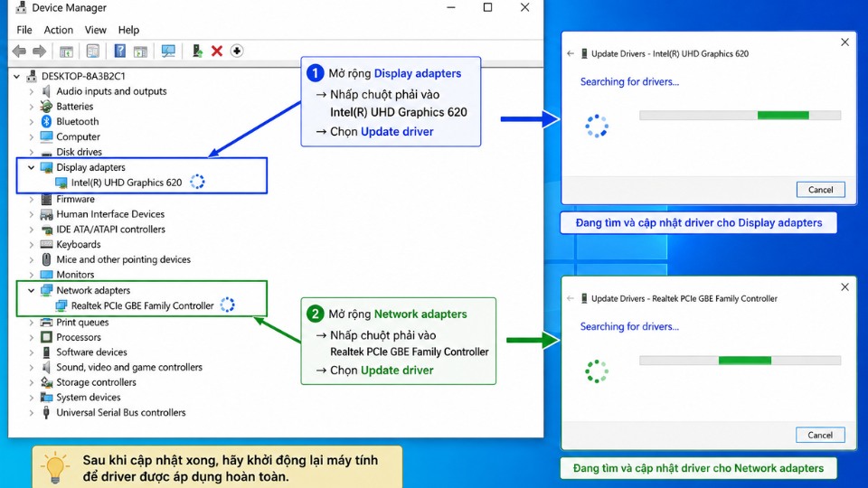Image resolution: width=868 pixels, height=488 pixels.
Task: Click the Realtek driver search progress bar
Action: (x=741, y=361)
